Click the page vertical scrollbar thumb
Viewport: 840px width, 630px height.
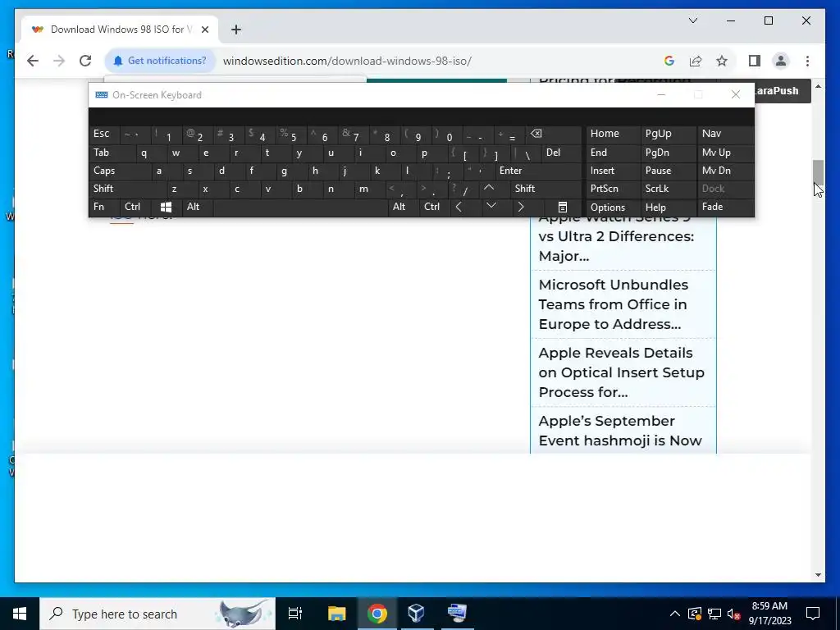point(818,171)
